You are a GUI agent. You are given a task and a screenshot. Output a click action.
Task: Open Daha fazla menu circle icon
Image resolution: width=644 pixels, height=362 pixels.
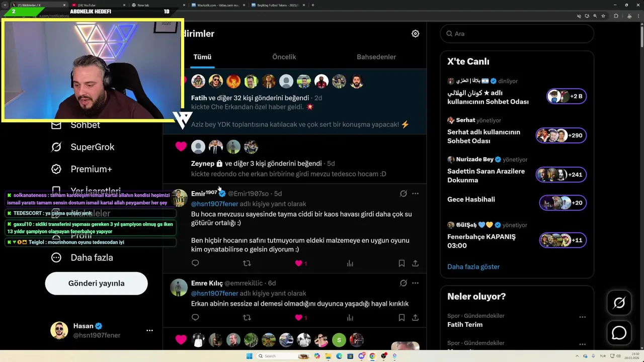tap(56, 257)
